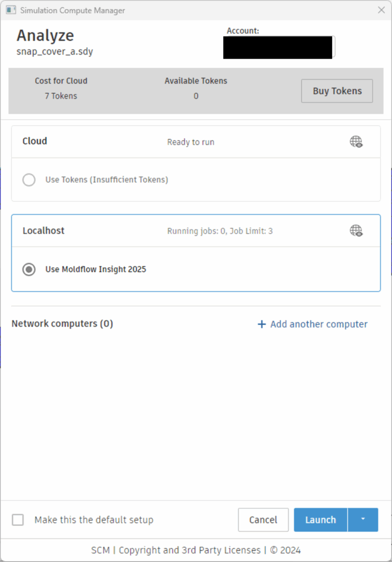The width and height of the screenshot is (392, 562).
Task: Enable Make this the default setup checkbox
Action: pos(18,520)
